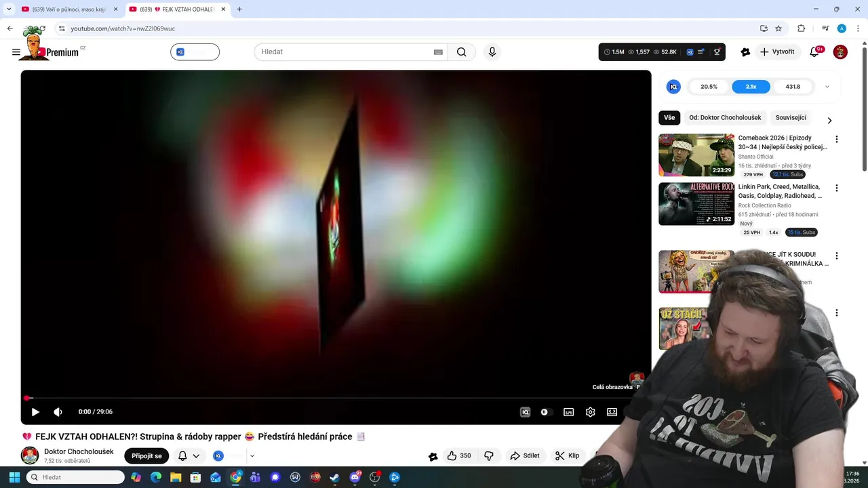The width and height of the screenshot is (868, 488).
Task: Open options for Linkin Park mix video
Action: point(837,188)
